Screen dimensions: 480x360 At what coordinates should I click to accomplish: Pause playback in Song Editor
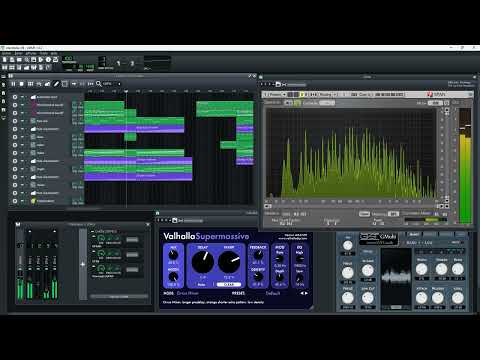[13, 84]
